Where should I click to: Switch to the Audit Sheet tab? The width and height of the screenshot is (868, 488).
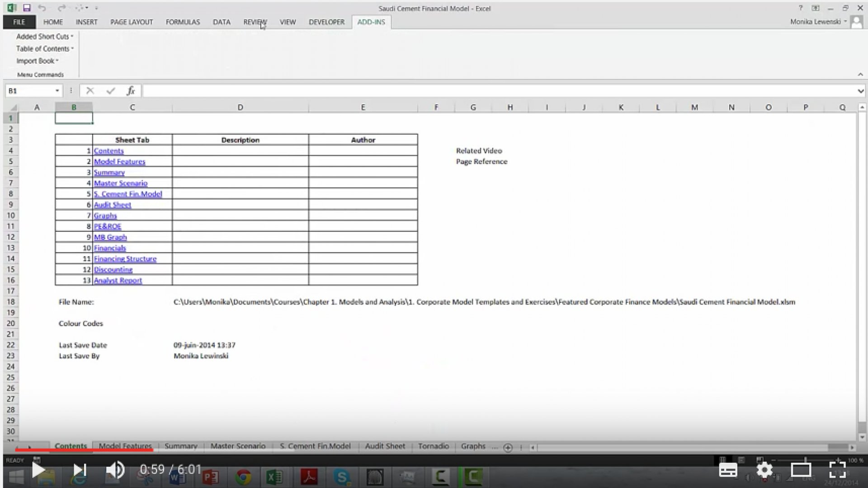[x=385, y=446]
